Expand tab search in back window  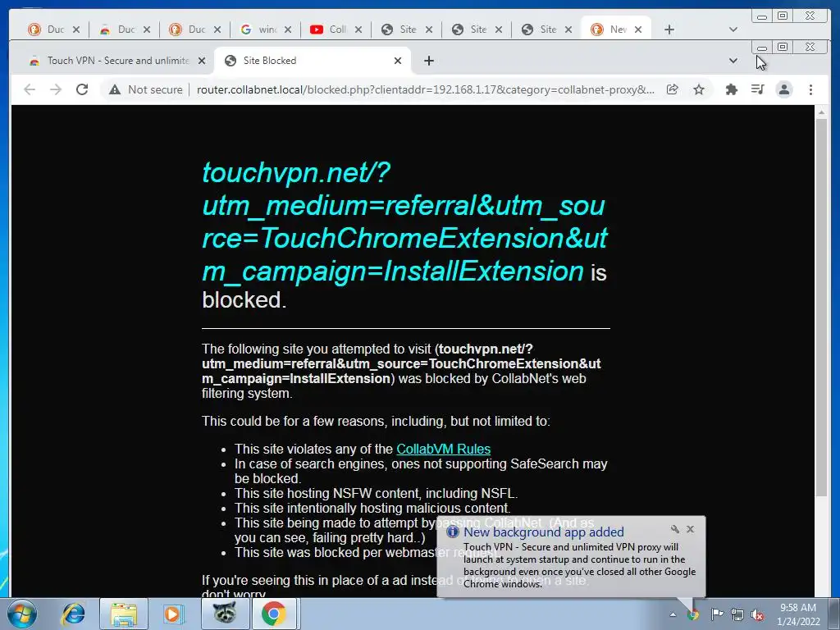click(733, 30)
